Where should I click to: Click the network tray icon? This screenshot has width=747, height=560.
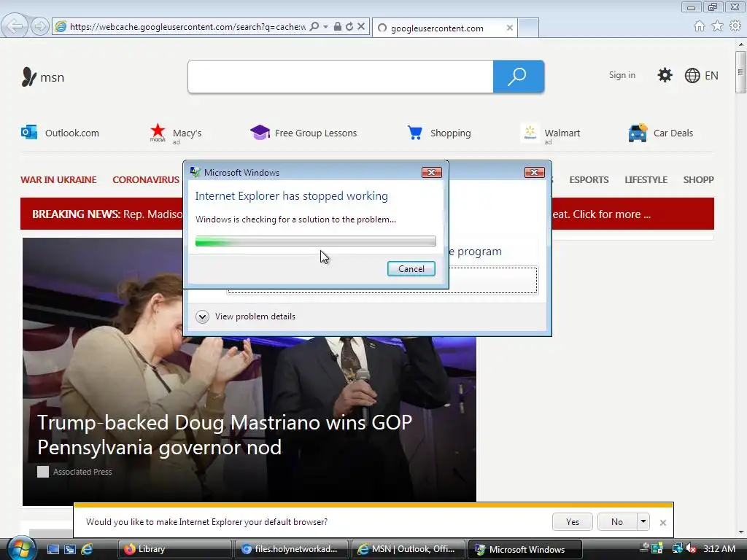tap(677, 549)
